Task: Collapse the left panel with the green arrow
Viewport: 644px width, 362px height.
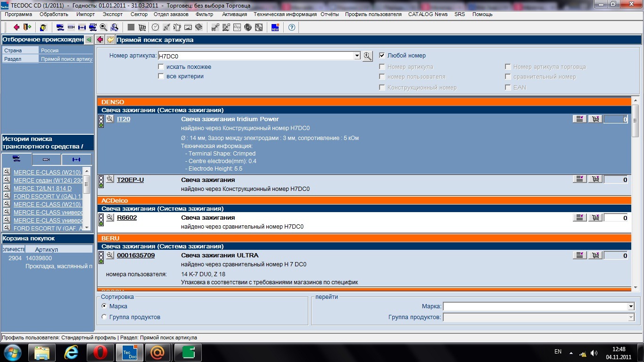Action: coord(89,40)
